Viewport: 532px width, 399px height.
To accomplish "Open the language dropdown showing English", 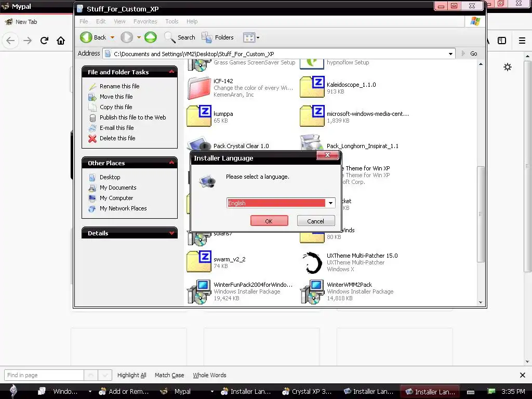I will click(330, 203).
